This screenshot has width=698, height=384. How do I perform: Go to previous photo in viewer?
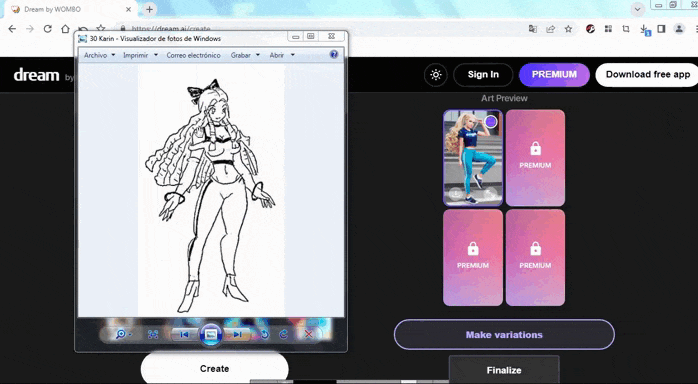click(x=184, y=334)
